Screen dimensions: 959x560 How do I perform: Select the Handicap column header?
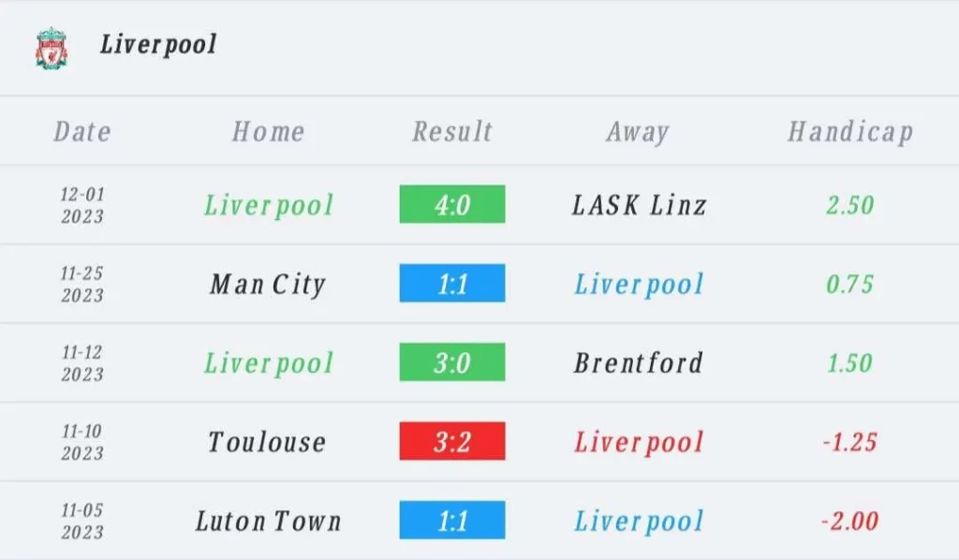point(850,132)
